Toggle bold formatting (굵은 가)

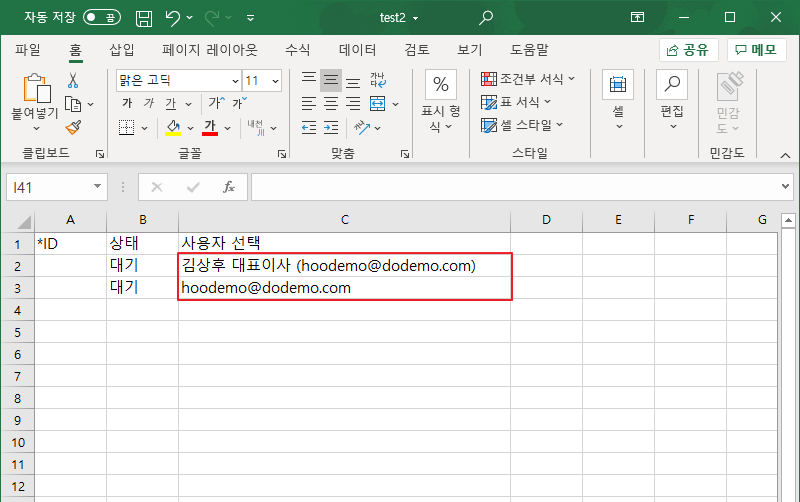(127, 104)
